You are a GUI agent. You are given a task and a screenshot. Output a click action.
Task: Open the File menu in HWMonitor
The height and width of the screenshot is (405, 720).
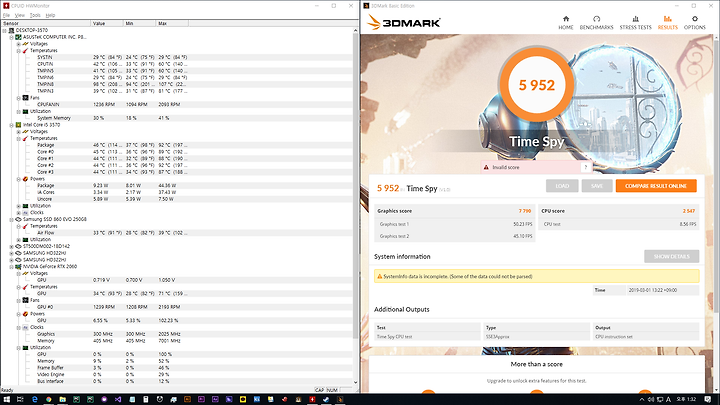(x=6, y=15)
